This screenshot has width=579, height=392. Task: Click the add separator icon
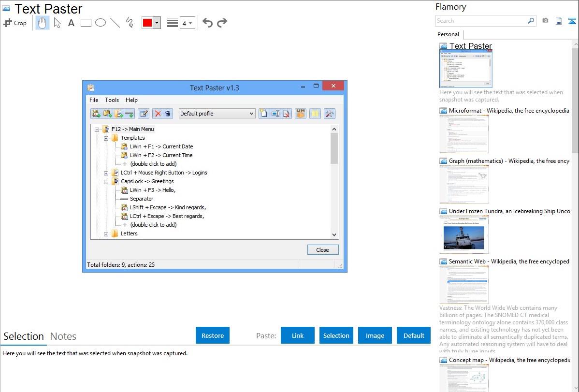click(x=129, y=114)
